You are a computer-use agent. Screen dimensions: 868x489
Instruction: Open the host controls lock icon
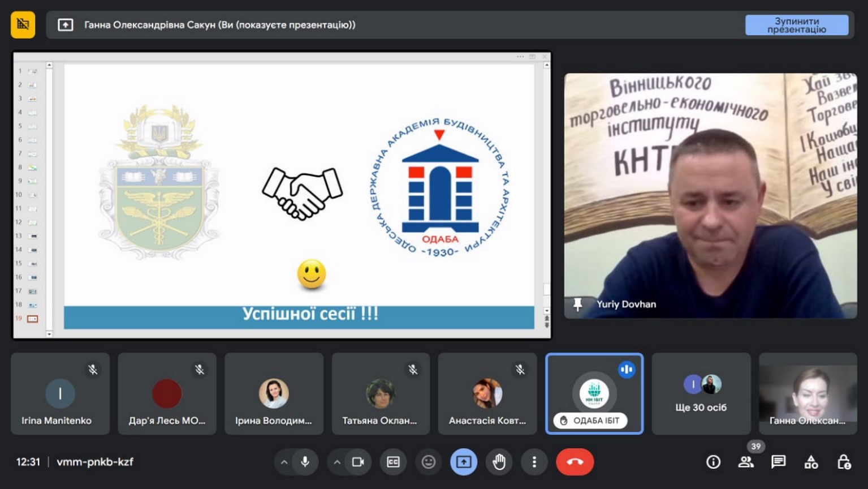click(844, 462)
